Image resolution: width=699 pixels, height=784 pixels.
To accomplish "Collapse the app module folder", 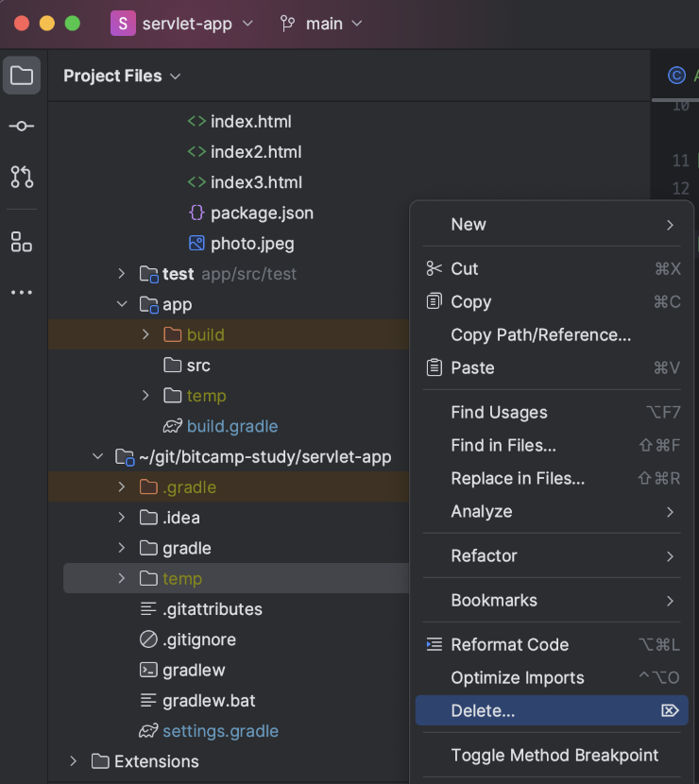I will click(x=122, y=304).
